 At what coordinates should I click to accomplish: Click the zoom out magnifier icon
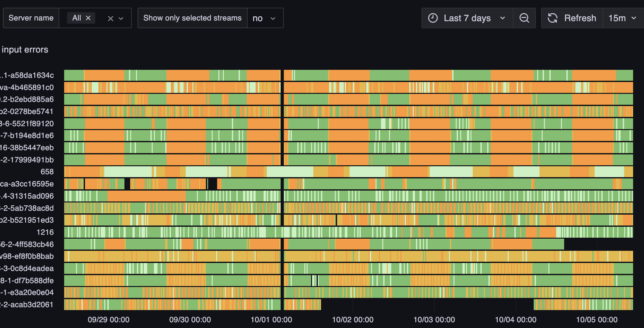524,18
